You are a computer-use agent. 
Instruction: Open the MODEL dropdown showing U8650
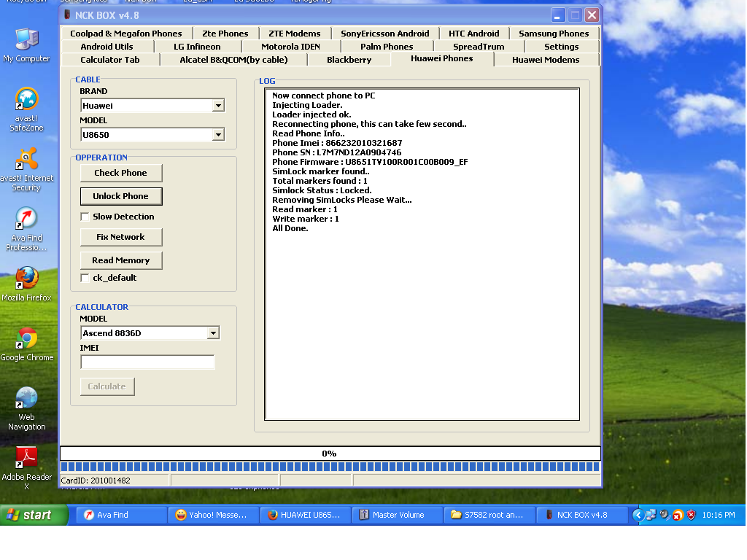tap(217, 135)
